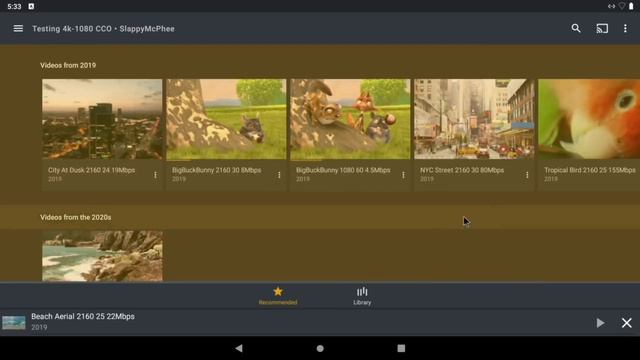Resume playback of Beach Aerial video
The height and width of the screenshot is (360, 640).
point(600,323)
